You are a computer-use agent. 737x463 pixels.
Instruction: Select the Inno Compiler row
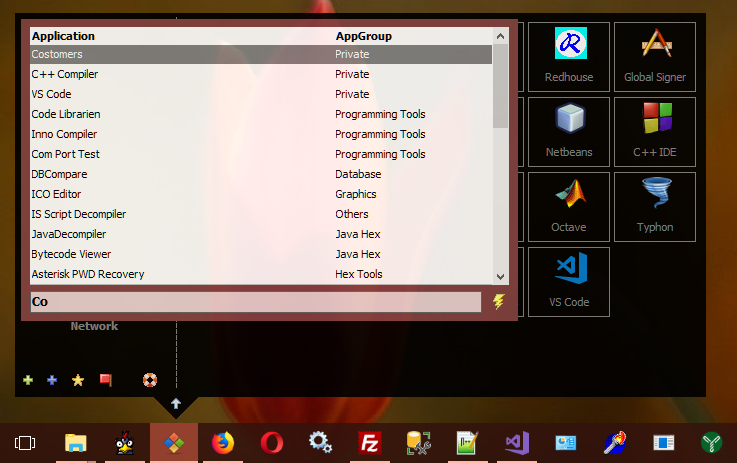tap(261, 134)
